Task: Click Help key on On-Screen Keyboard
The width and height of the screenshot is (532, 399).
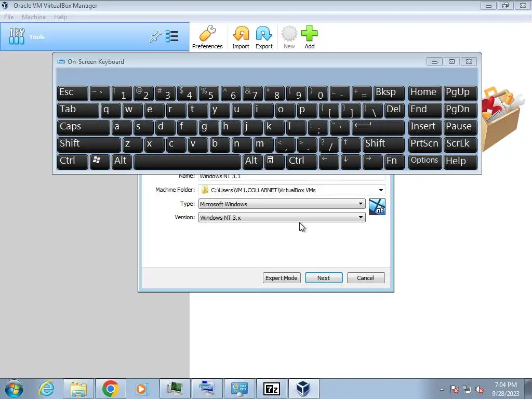Action: (x=460, y=162)
